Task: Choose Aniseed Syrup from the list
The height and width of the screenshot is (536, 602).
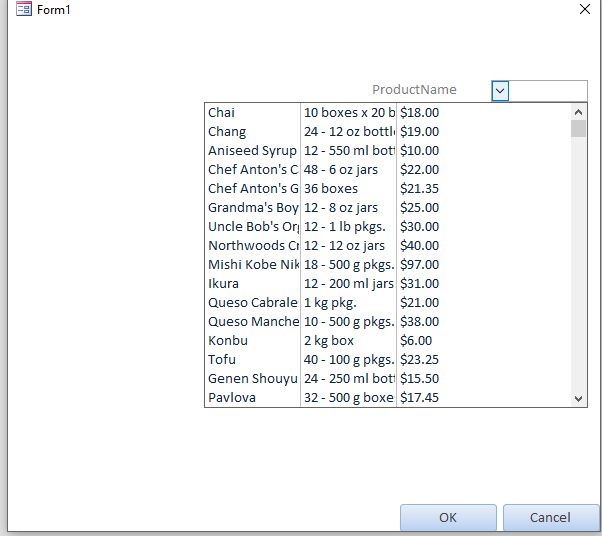Action: click(388, 151)
